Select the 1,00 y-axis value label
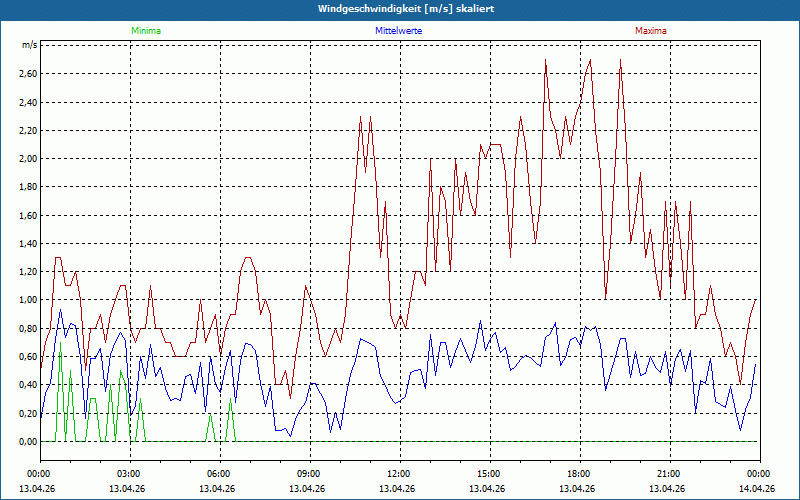Viewport: 800px width, 500px height. pos(27,300)
